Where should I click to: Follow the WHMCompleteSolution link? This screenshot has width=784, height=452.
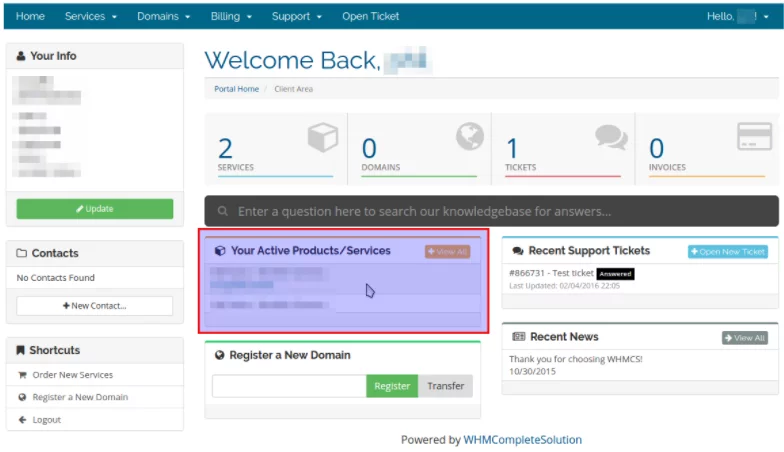pos(522,440)
